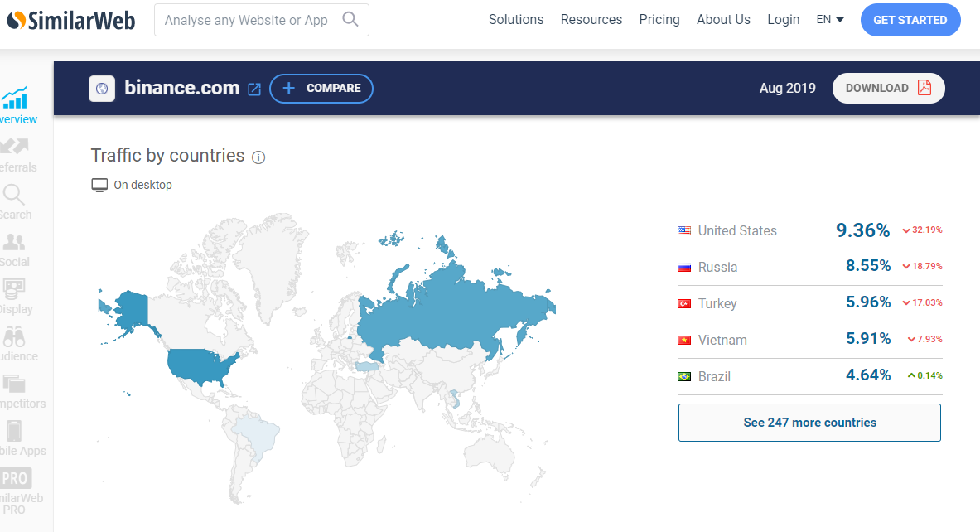Open SimilarWeb PRO sidebar badge
The height and width of the screenshot is (532, 980).
point(15,478)
